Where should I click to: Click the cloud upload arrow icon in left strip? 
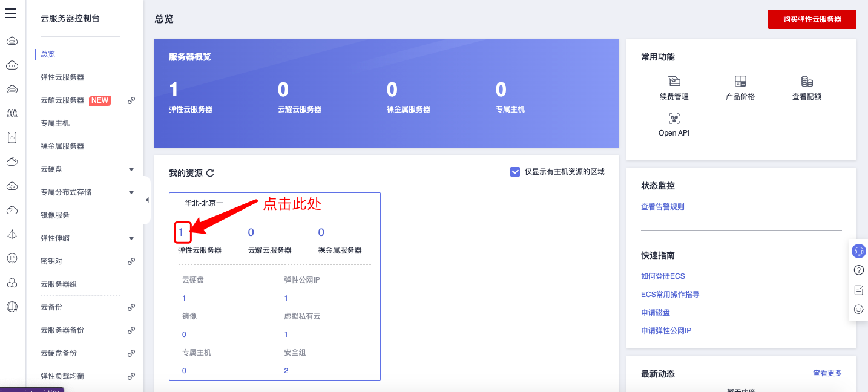[12, 186]
